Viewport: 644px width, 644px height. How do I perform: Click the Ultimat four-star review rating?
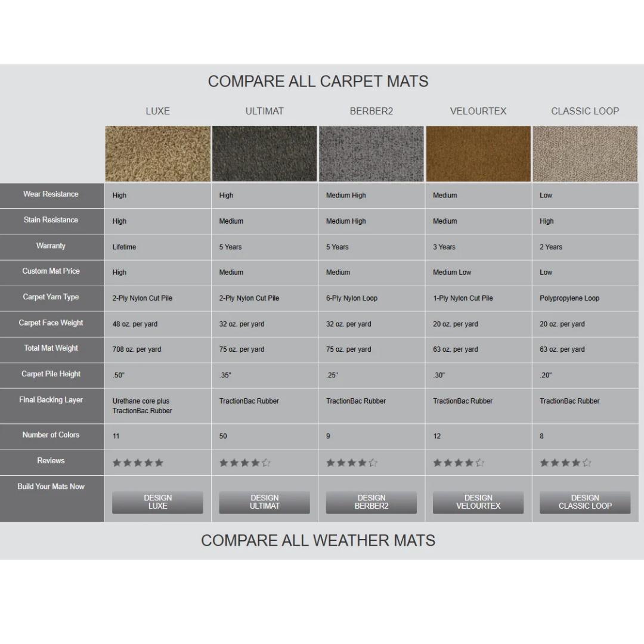(x=245, y=463)
